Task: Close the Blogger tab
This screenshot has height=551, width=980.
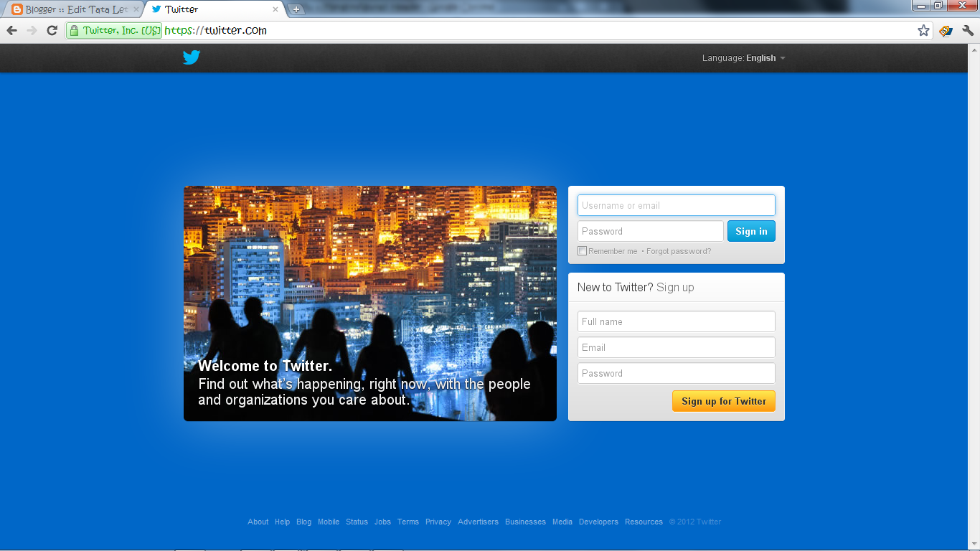Action: (x=136, y=9)
